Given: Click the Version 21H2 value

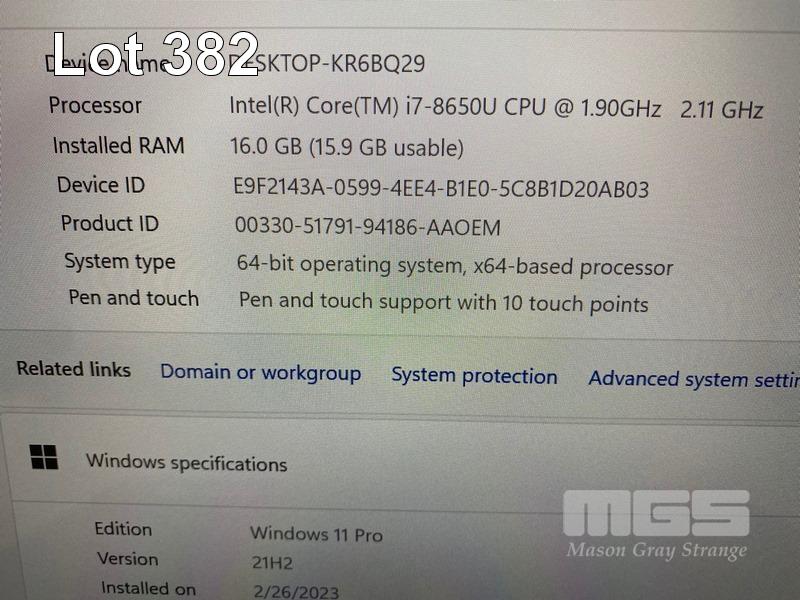Looking at the screenshot, I should [272, 563].
